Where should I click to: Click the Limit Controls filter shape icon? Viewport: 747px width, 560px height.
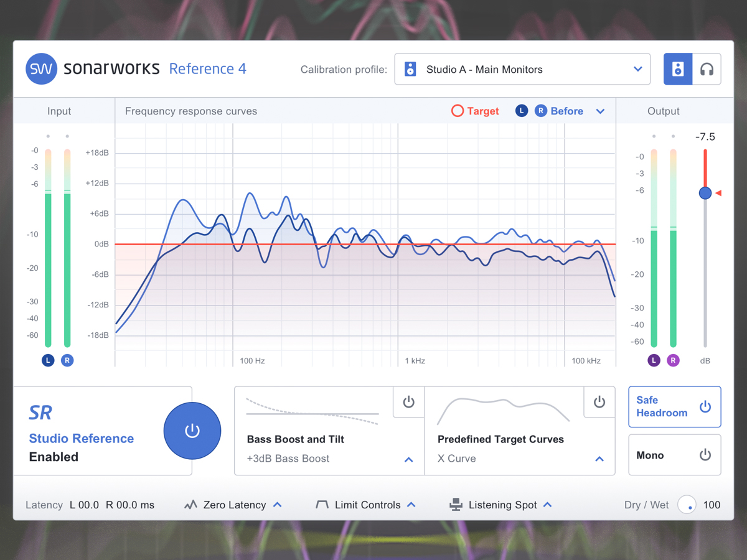pos(322,505)
